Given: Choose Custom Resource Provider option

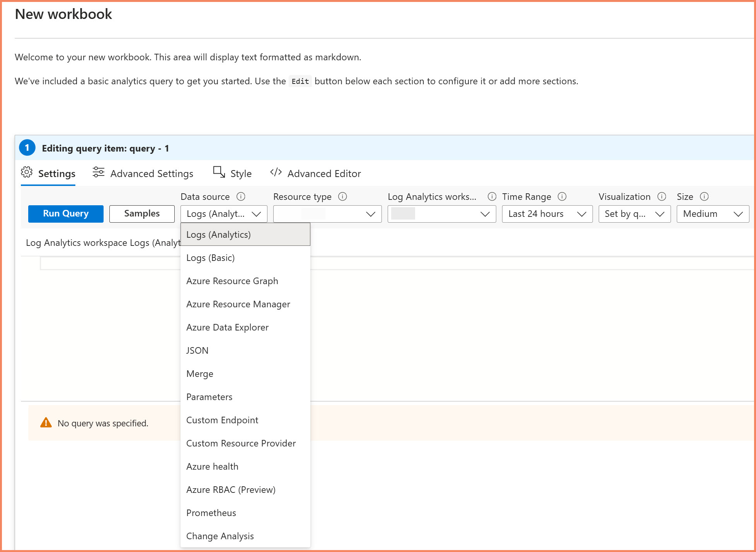Looking at the screenshot, I should pos(245,443).
